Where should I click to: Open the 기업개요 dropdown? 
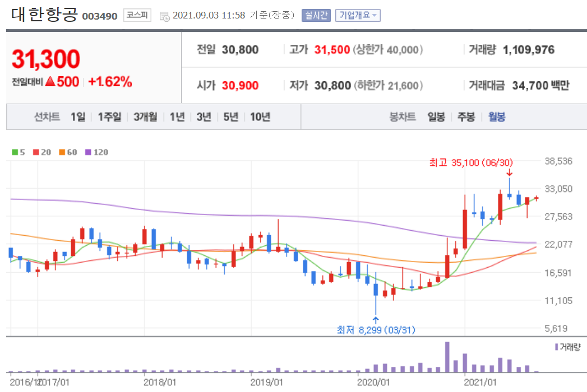(358, 15)
